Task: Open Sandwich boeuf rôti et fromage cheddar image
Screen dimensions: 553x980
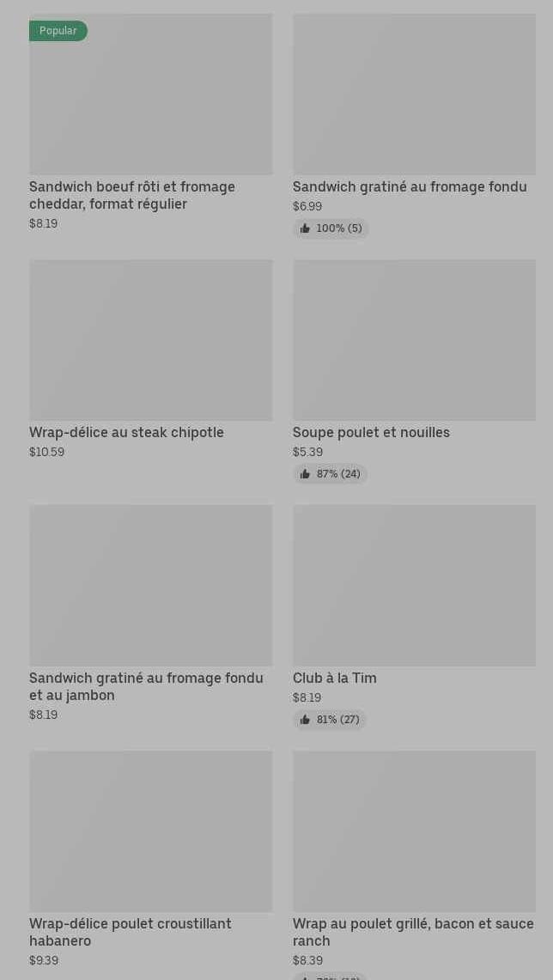Action: click(150, 94)
